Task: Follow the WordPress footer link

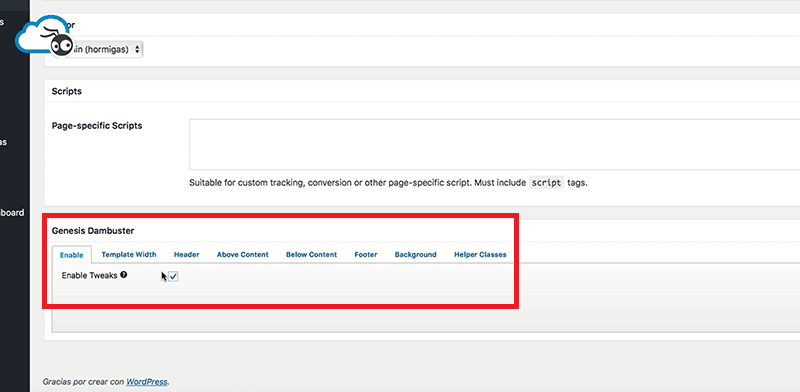Action: (x=147, y=381)
